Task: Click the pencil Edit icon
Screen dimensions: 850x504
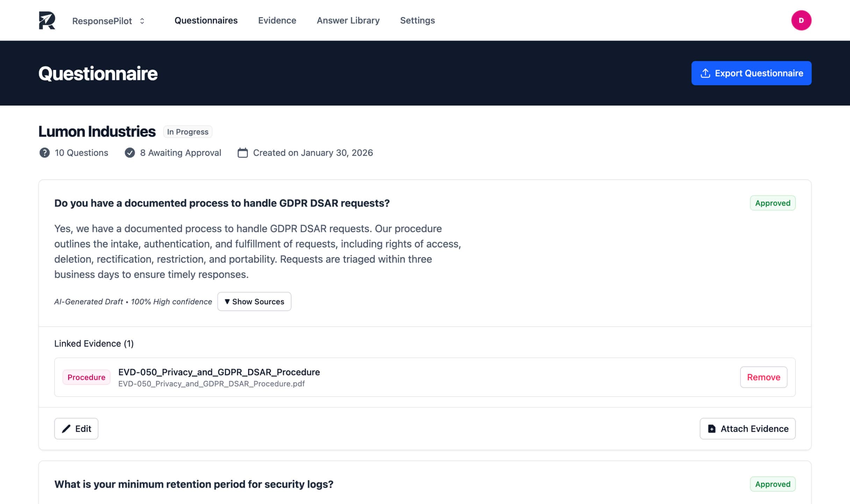Action: tap(66, 429)
